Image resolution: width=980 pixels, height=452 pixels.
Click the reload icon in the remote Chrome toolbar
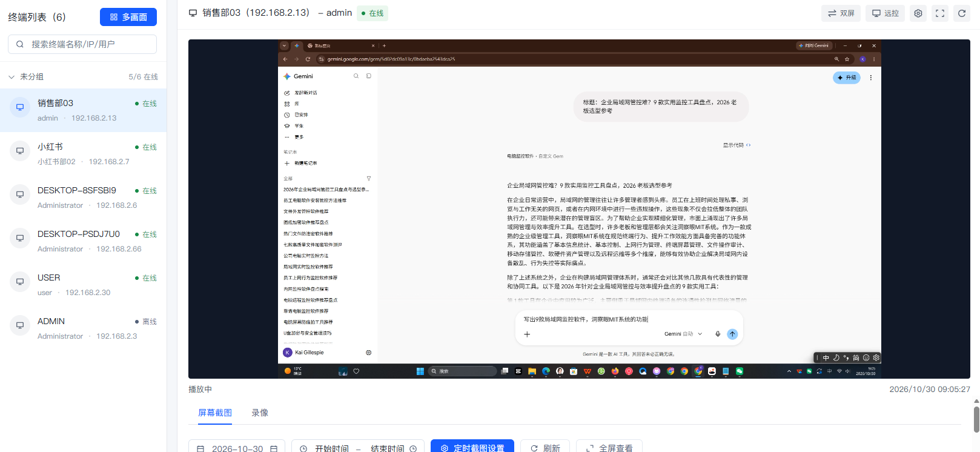308,59
